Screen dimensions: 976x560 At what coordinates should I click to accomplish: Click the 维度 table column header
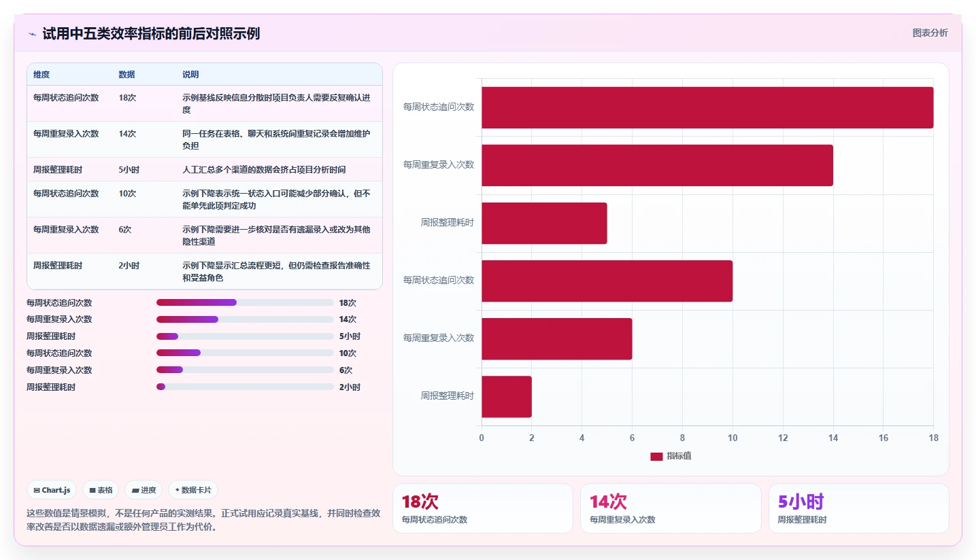pyautogui.click(x=41, y=75)
